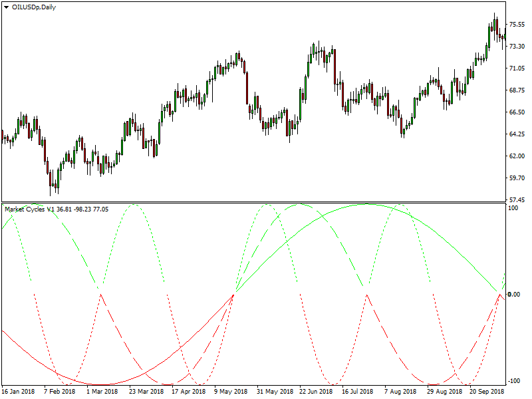532x399 pixels.
Task: Click the 9 May 2018 date label
Action: point(231,392)
